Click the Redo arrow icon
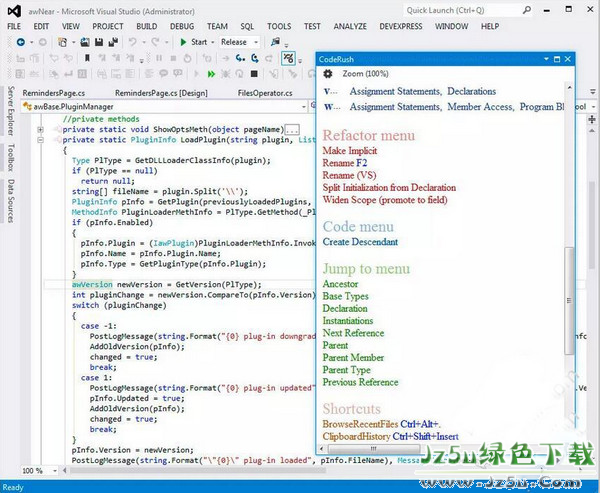Image resolution: width=601 pixels, height=495 pixels. click(155, 42)
